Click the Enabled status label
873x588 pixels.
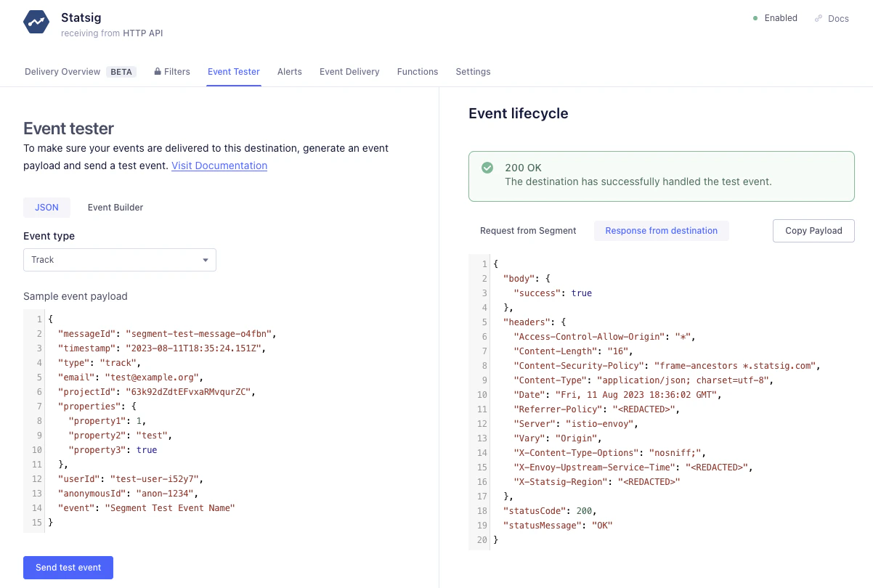(x=781, y=18)
